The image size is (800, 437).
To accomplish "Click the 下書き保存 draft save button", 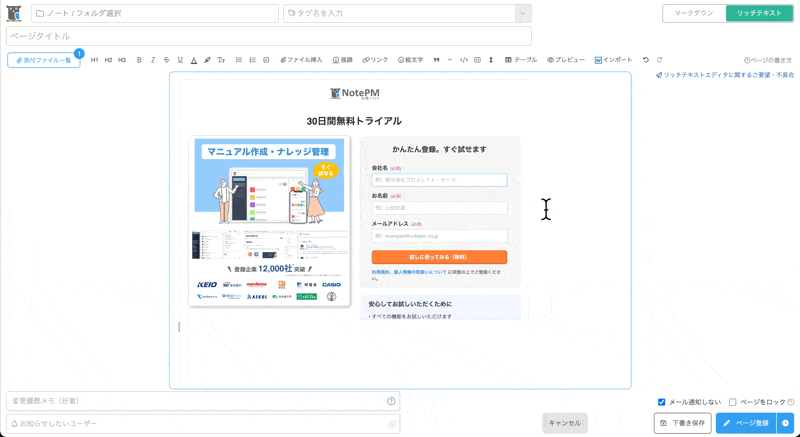I will [x=683, y=423].
